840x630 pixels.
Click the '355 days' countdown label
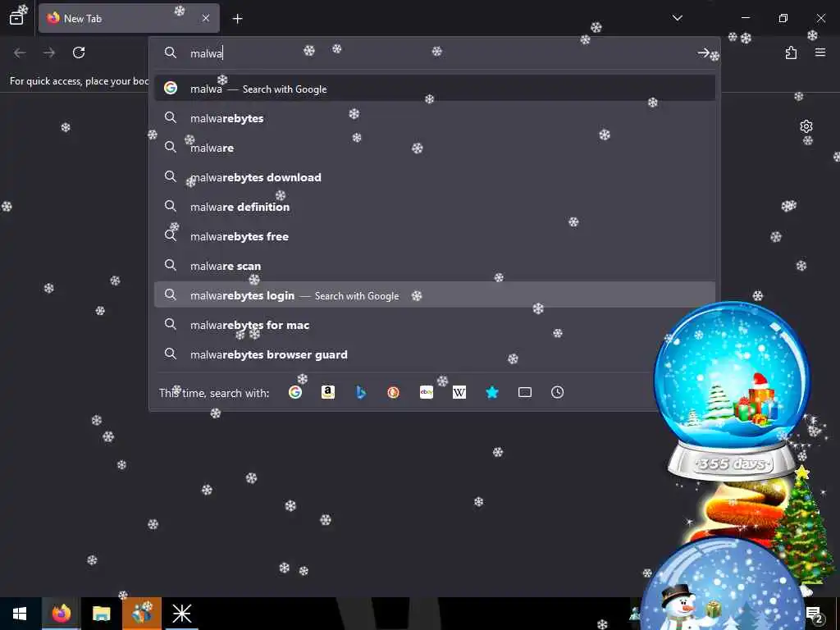[731, 463]
